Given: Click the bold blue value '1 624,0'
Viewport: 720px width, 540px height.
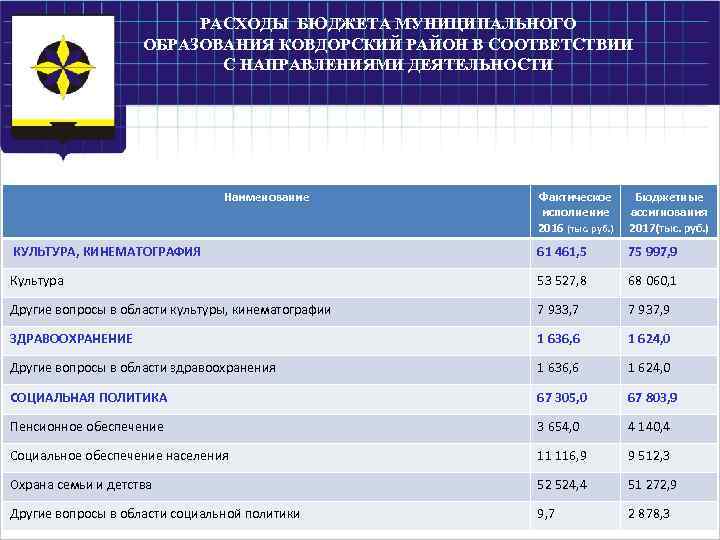Looking at the screenshot, I should 649,339.
